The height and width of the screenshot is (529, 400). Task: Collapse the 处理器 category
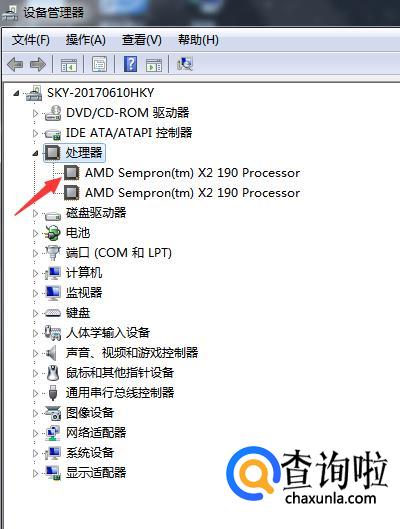click(x=35, y=154)
